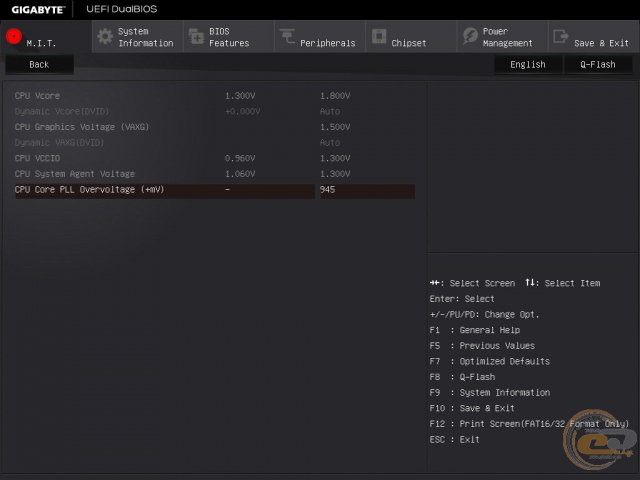This screenshot has height=480, width=640.
Task: Launch the Q-Flash utility button
Action: (597, 64)
